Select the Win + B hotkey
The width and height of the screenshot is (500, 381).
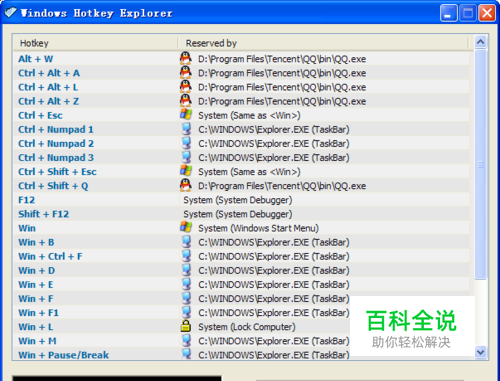click(x=36, y=242)
